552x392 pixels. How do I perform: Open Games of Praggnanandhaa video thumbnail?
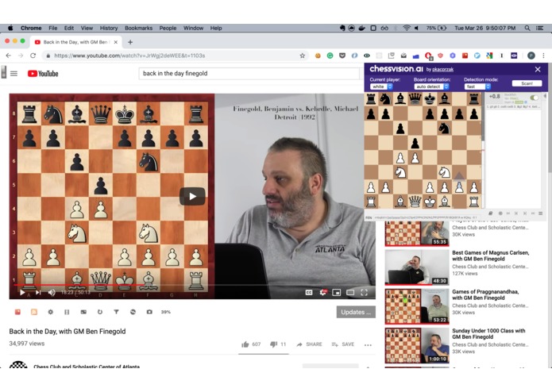(417, 306)
